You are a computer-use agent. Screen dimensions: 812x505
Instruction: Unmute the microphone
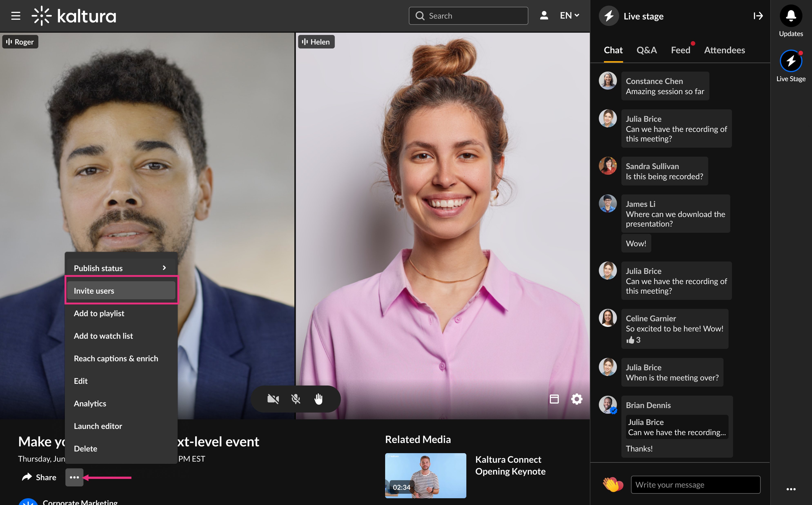tap(296, 399)
